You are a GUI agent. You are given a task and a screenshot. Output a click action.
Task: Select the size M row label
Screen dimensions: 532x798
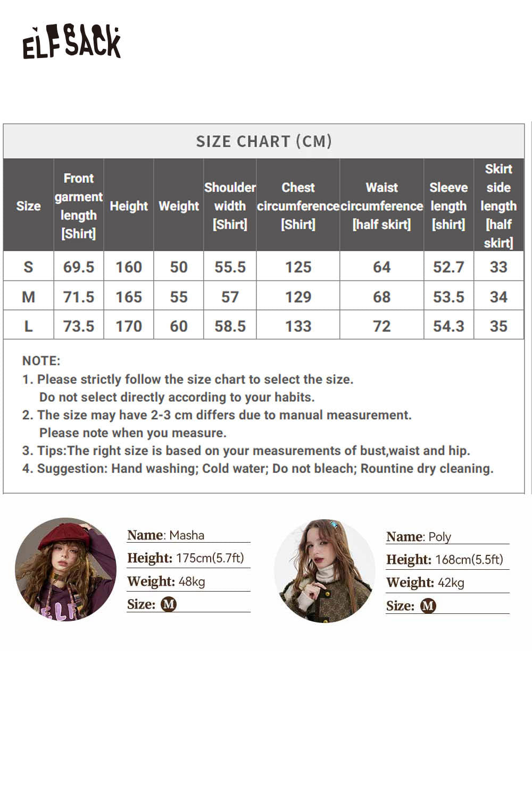[x=28, y=297]
